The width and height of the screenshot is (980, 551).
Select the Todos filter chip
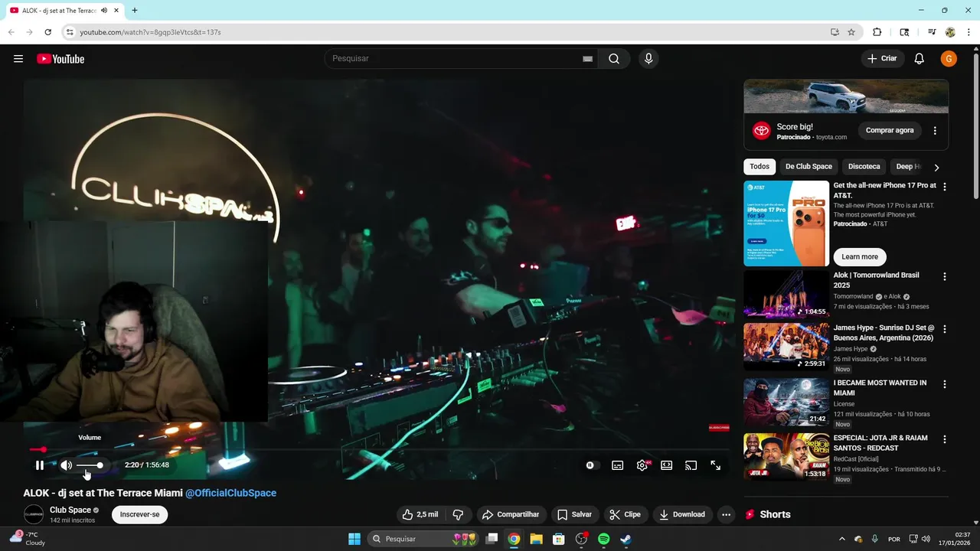[759, 167]
